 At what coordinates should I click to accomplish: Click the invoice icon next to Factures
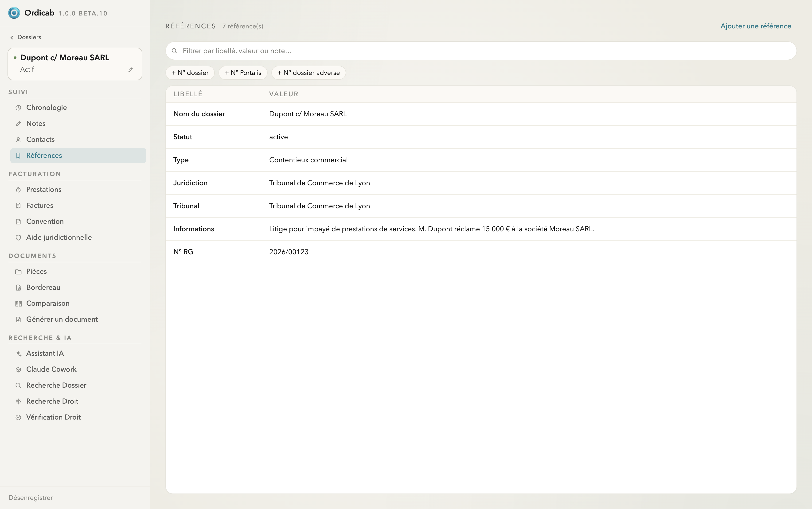19,206
